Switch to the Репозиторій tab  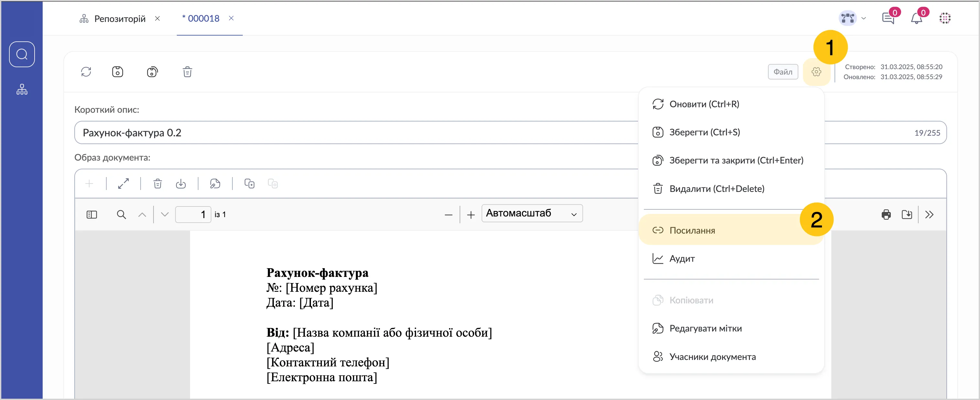click(x=120, y=19)
